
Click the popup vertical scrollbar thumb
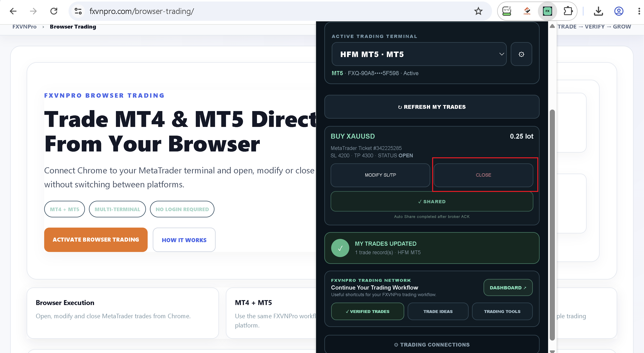(x=552, y=225)
